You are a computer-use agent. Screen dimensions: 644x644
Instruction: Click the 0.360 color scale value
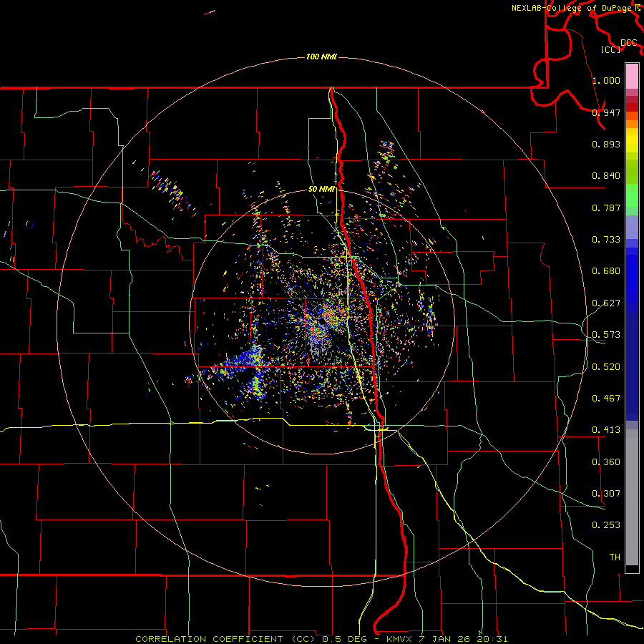(606, 462)
